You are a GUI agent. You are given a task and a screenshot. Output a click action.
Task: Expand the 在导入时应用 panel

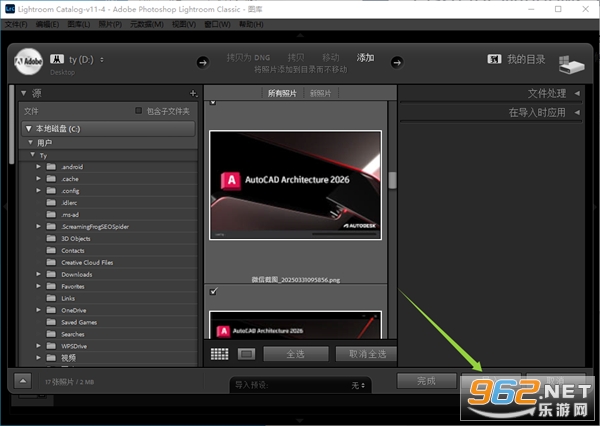[577, 112]
